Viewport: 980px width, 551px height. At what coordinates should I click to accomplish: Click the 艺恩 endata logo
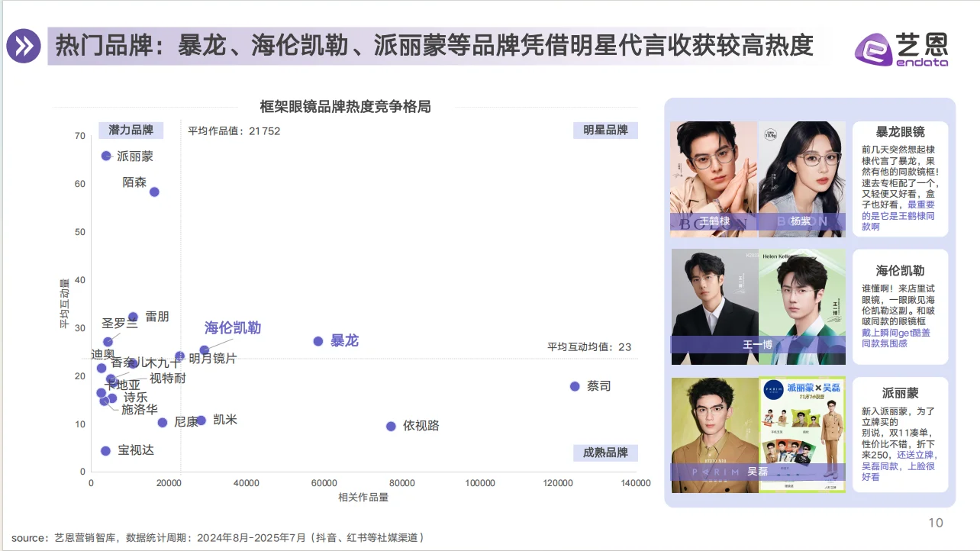pyautogui.click(x=901, y=48)
